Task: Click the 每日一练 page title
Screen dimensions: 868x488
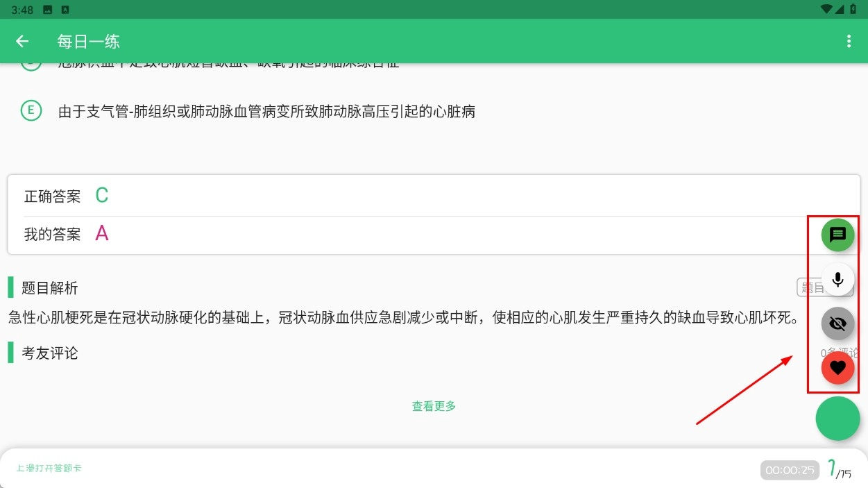Action: 89,42
